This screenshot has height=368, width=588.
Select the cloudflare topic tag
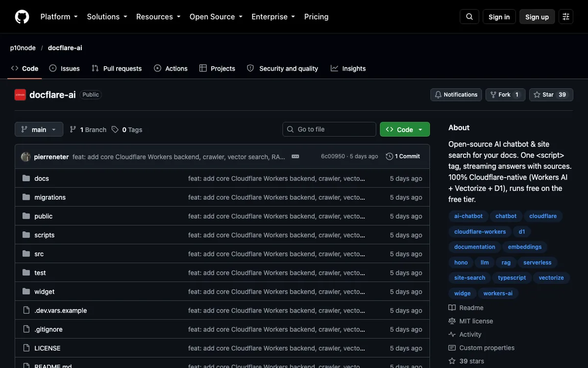[543, 216]
